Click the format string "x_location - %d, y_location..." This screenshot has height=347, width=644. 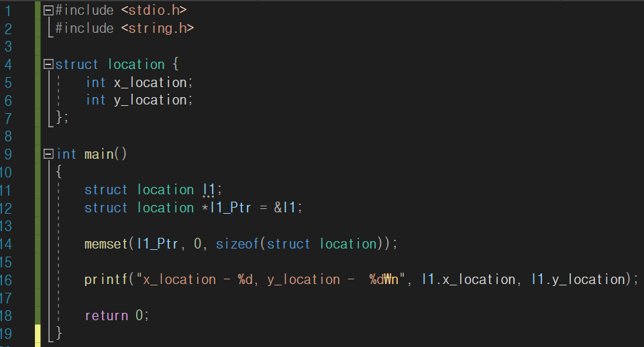point(271,280)
